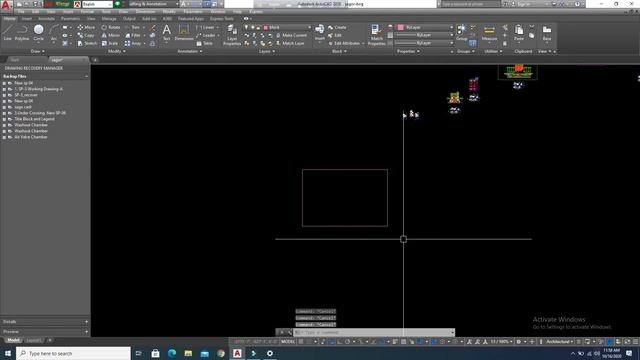Click the Group tool
This screenshot has width=640, height=360.
[462, 32]
